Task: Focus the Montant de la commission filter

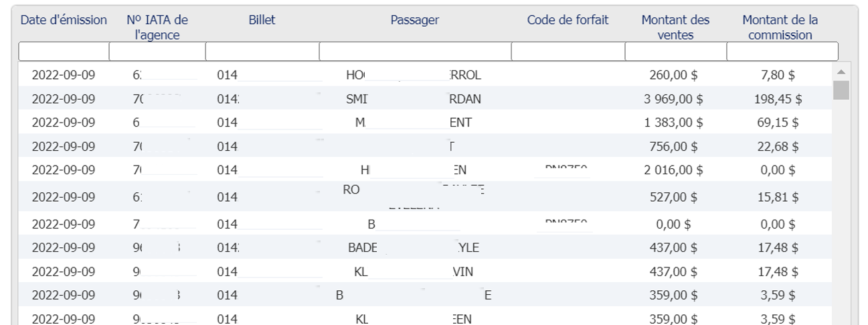Action: click(782, 51)
